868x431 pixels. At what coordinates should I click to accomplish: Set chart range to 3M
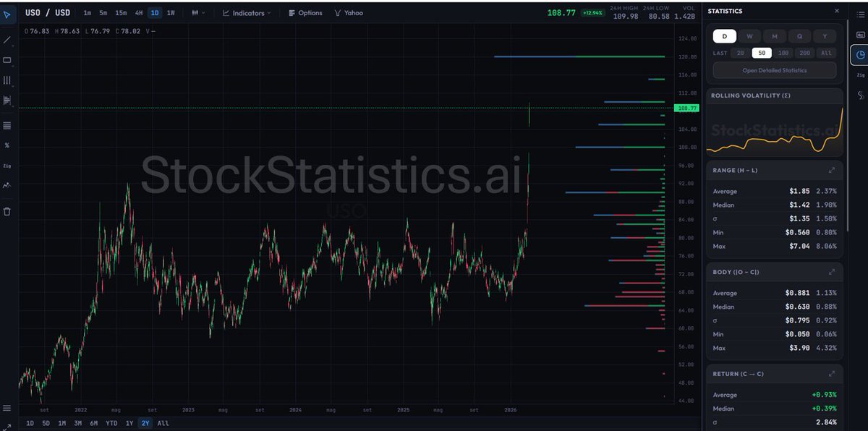(78, 423)
